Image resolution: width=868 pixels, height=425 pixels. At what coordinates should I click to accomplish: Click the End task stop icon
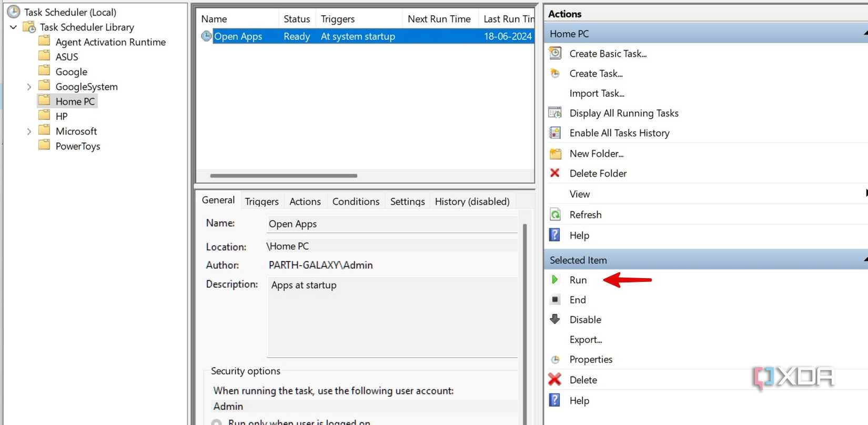555,300
